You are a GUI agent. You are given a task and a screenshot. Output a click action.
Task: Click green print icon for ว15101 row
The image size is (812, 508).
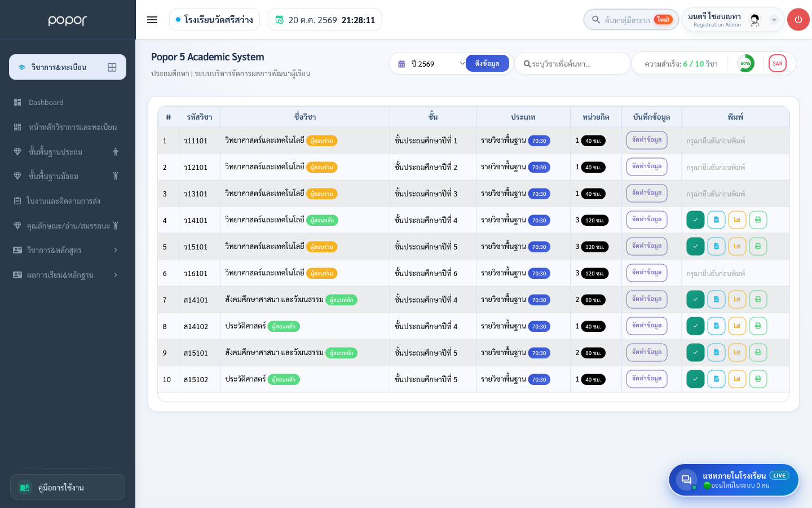pos(758,247)
